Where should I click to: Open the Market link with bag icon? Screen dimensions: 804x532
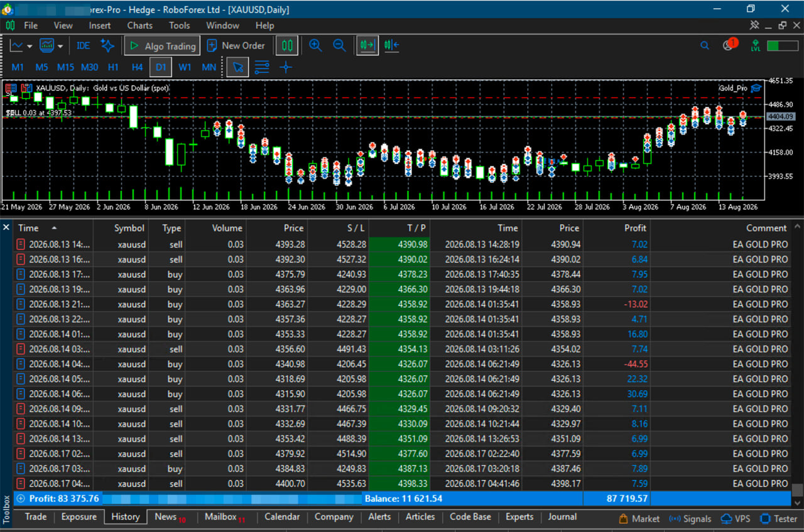pos(639,519)
